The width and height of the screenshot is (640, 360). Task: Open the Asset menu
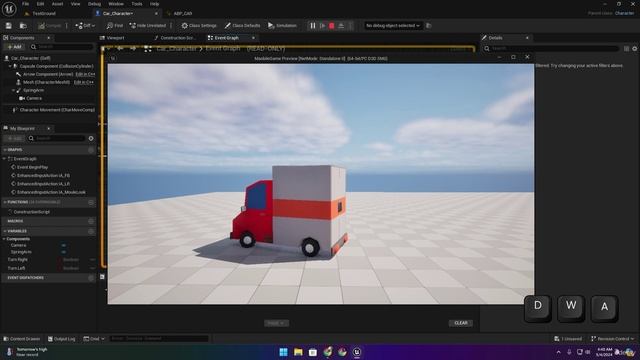(58, 4)
